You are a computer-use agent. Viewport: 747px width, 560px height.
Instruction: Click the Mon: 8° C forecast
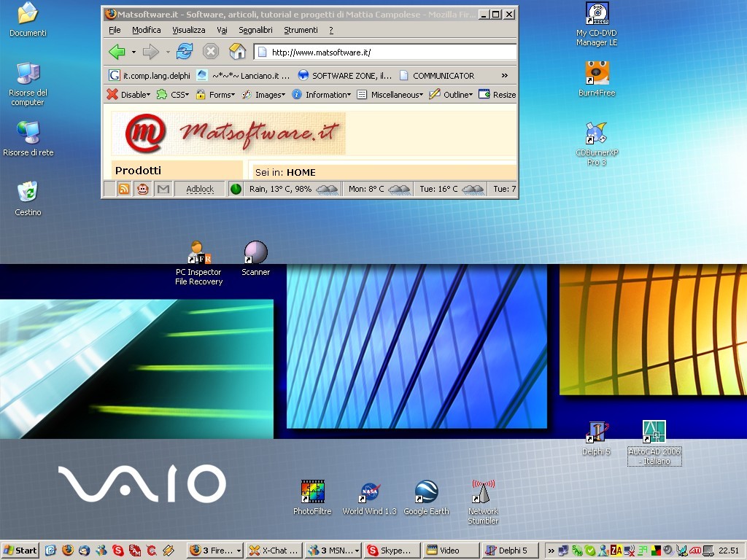(x=379, y=189)
